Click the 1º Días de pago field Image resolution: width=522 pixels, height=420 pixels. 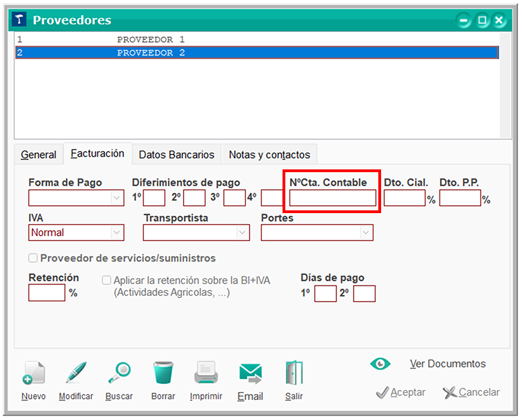326,294
